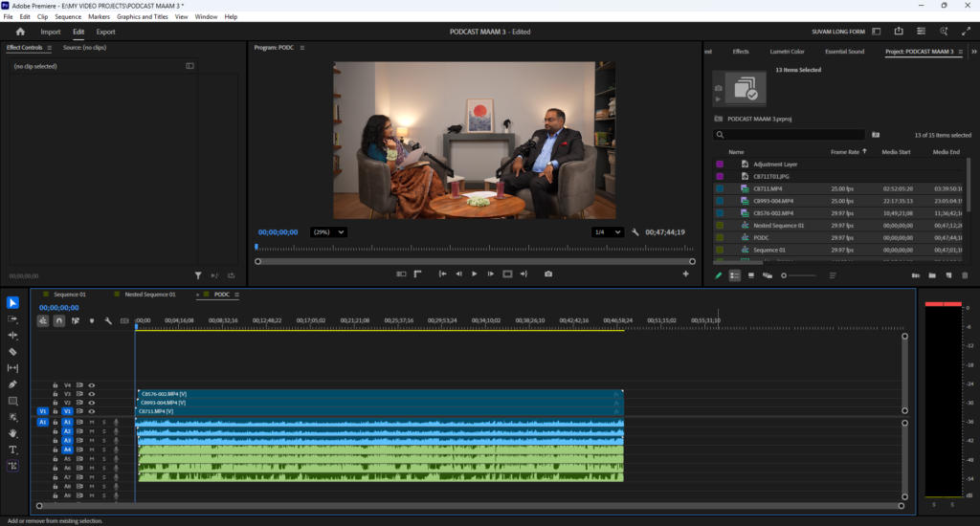
Task: Open the Project panel sort icons menu
Action: 833,275
